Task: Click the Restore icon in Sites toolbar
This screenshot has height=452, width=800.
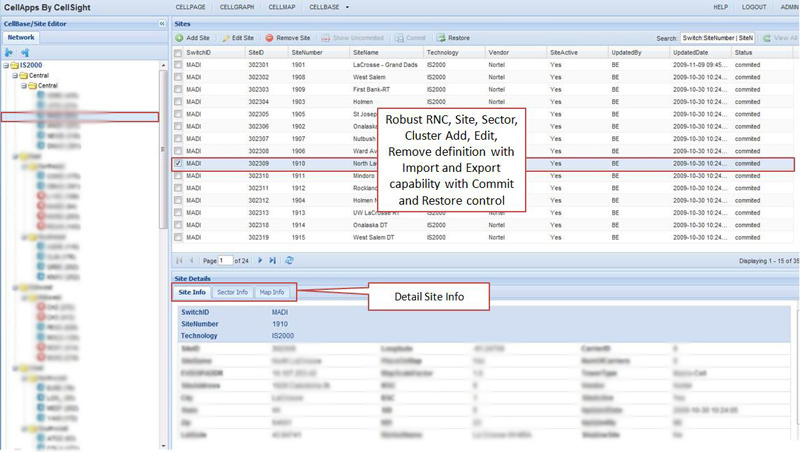Action: pyautogui.click(x=441, y=37)
